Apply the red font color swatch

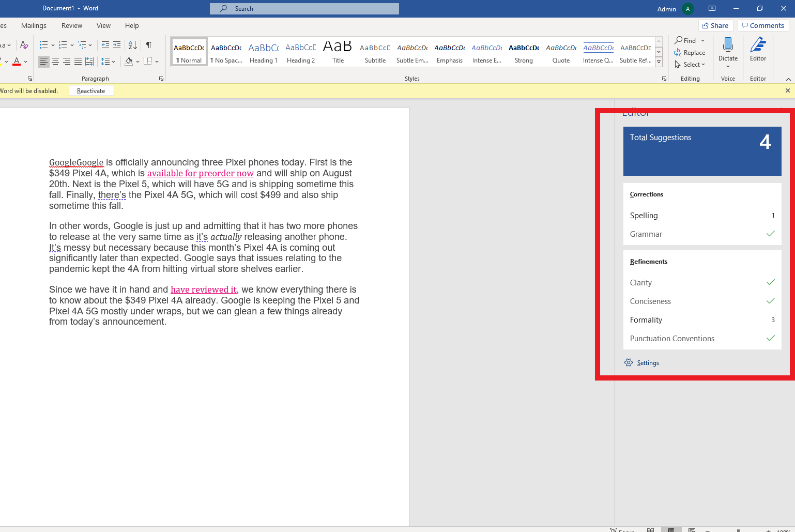point(17,62)
